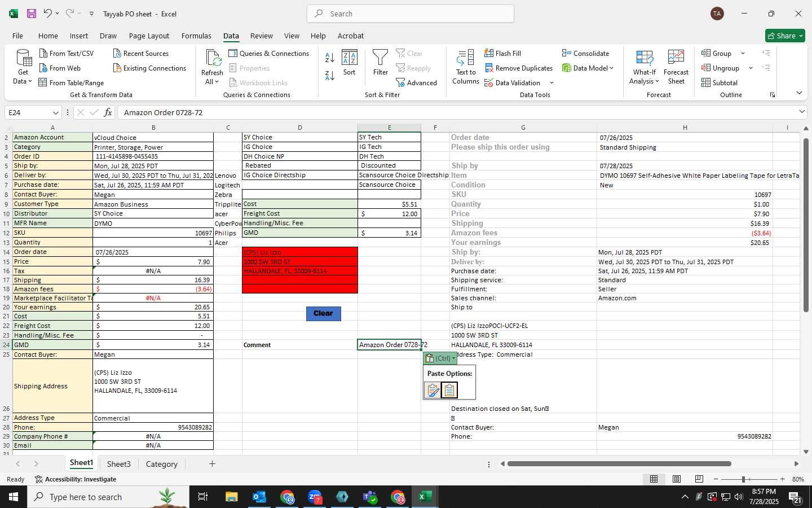Click the zoom slider handle
812x508 pixels.
pyautogui.click(x=743, y=479)
